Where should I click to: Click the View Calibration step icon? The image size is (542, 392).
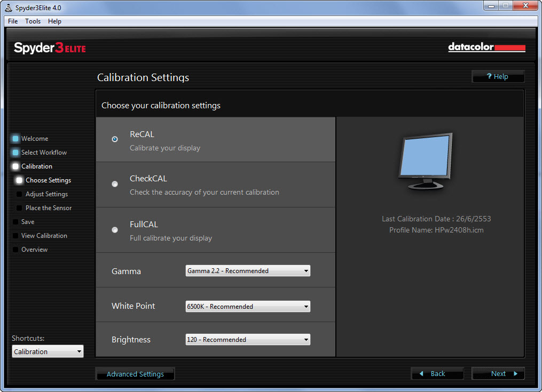coord(15,236)
